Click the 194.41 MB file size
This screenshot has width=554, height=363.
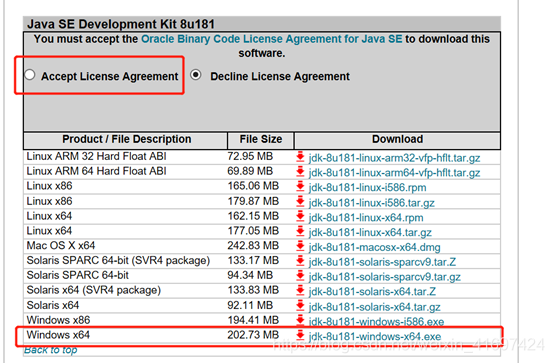tap(253, 320)
